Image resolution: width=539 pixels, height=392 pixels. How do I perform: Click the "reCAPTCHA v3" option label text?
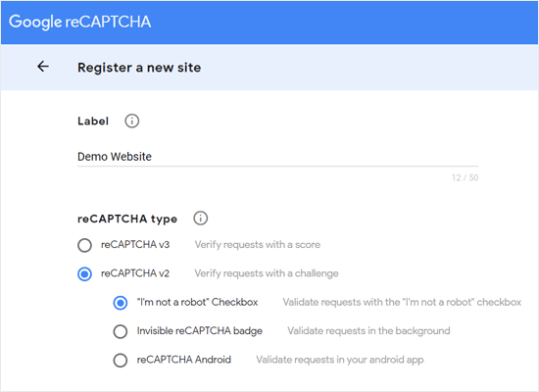[135, 244]
